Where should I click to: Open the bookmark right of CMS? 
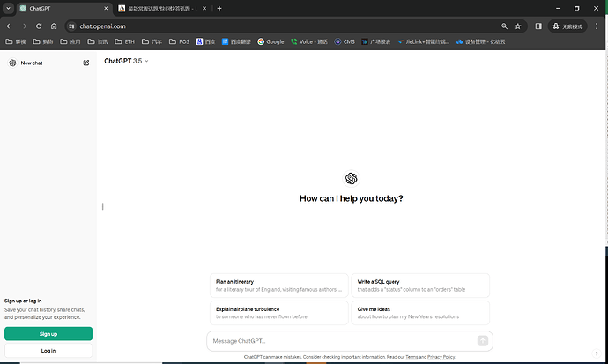click(375, 41)
